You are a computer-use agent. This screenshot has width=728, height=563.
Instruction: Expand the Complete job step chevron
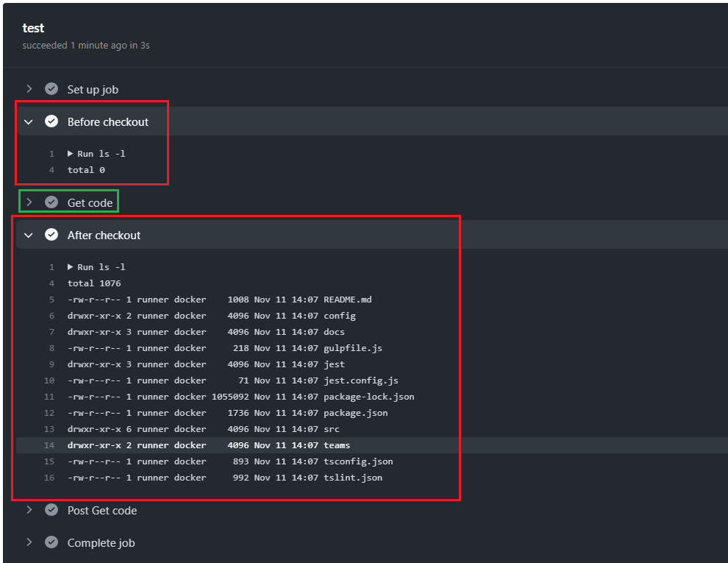point(29,542)
